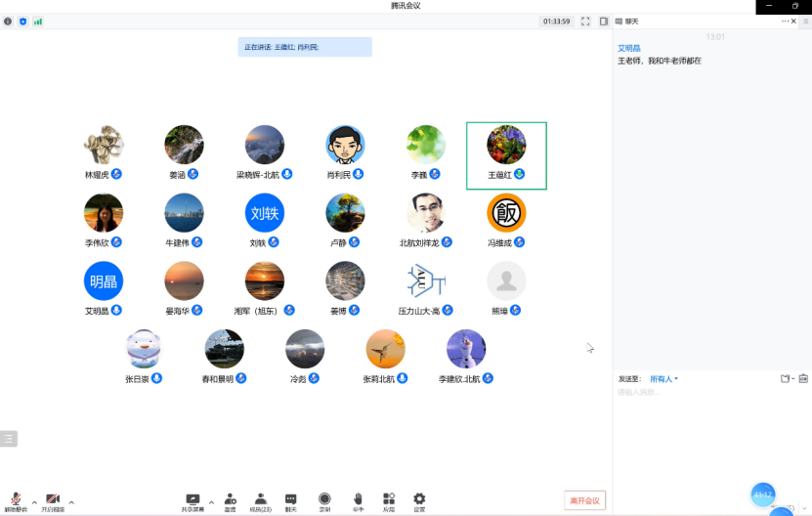Screen dimensions: 812x516
Task: Expand the audio options arrow beside microphone
Action: click(34, 502)
